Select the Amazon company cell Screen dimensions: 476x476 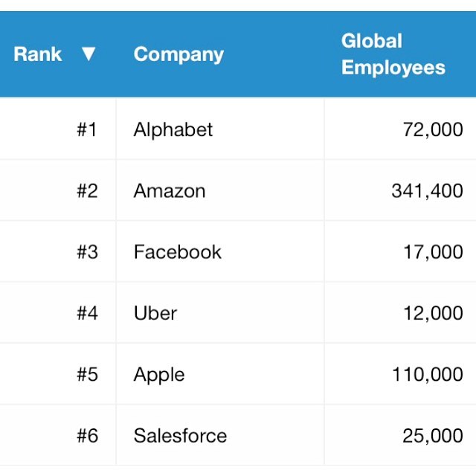(x=220, y=190)
